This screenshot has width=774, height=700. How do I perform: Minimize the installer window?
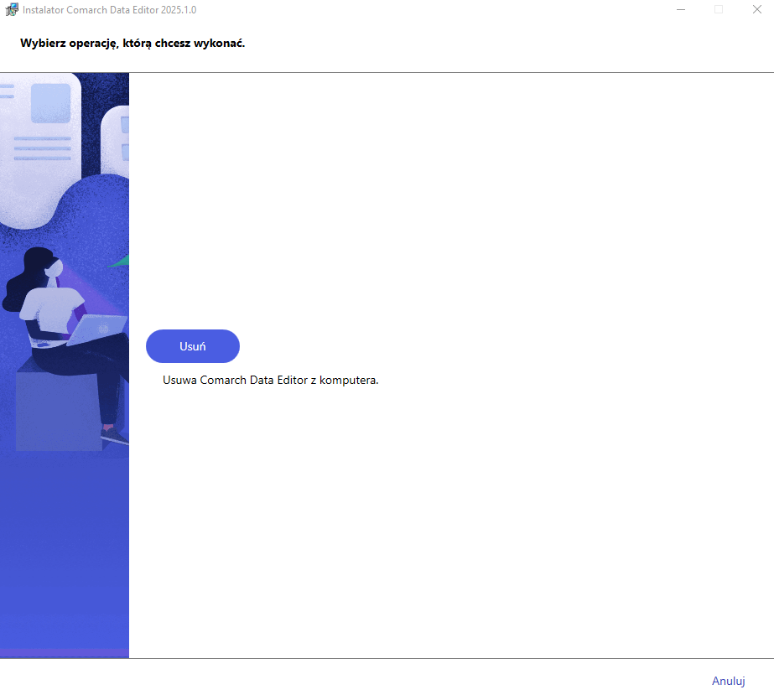[681, 9]
